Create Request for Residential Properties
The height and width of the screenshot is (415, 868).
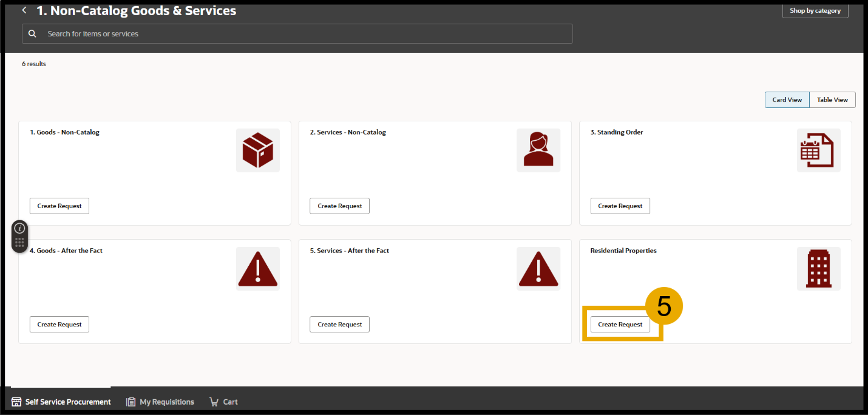click(620, 325)
